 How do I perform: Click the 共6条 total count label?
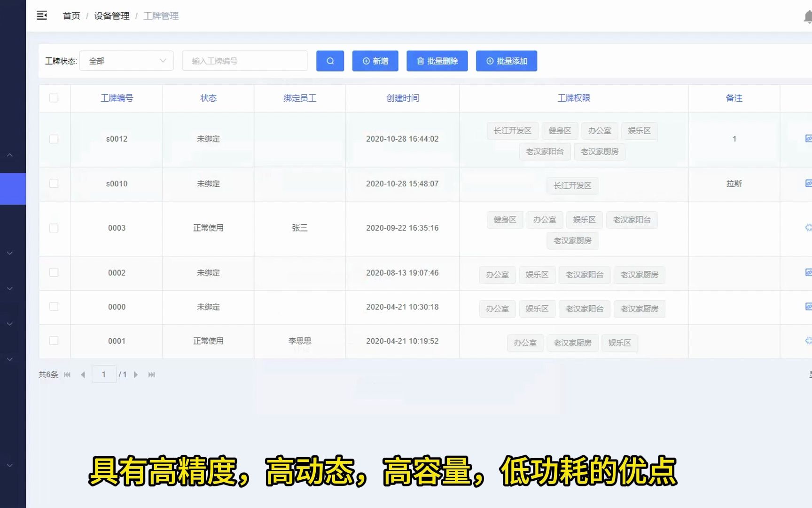[48, 374]
